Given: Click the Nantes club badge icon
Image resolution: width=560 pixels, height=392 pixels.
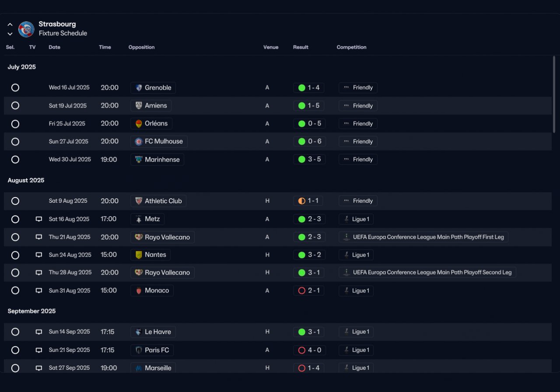Looking at the screenshot, I should coord(139,255).
